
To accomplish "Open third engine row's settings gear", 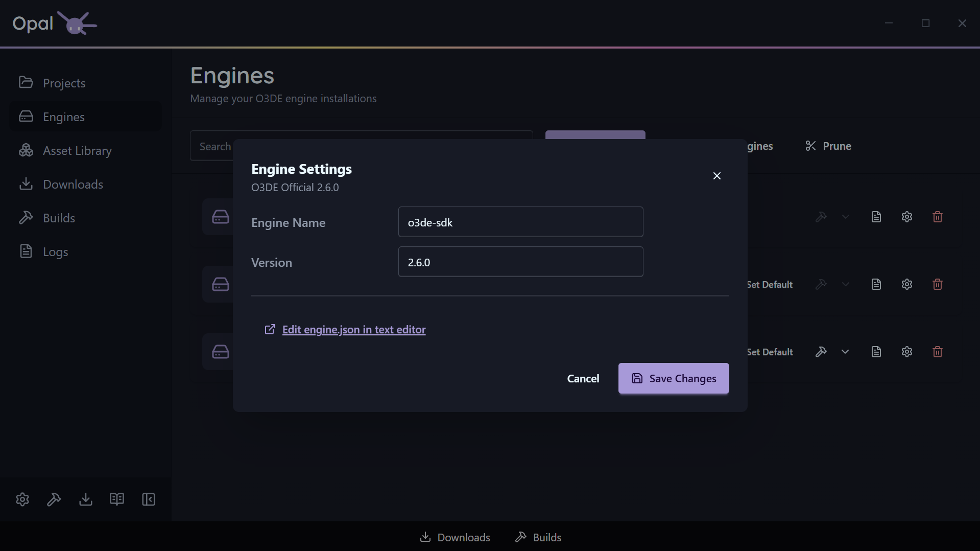I will tap(907, 352).
